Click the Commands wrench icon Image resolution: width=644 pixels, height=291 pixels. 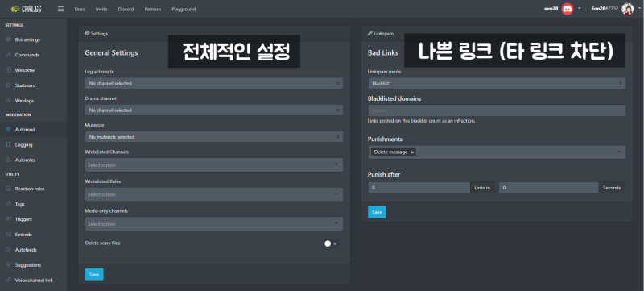[8, 55]
